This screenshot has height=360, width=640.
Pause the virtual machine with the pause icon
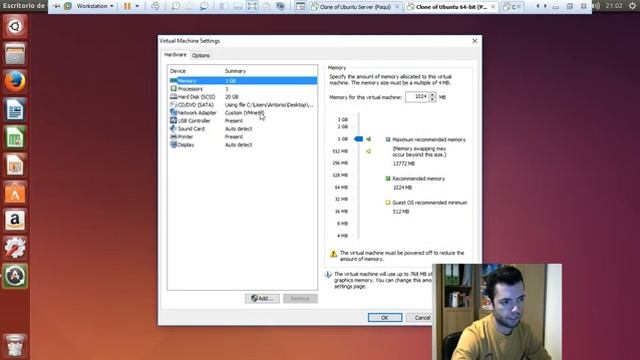127,6
